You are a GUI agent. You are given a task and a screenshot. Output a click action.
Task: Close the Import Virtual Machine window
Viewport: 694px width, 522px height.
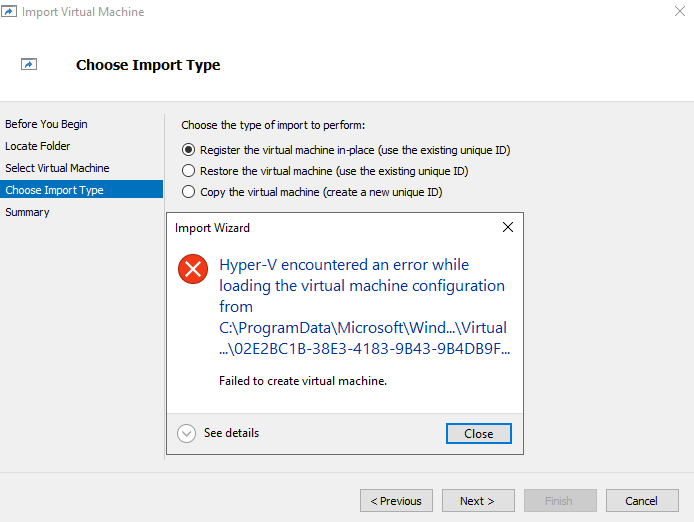pyautogui.click(x=679, y=12)
